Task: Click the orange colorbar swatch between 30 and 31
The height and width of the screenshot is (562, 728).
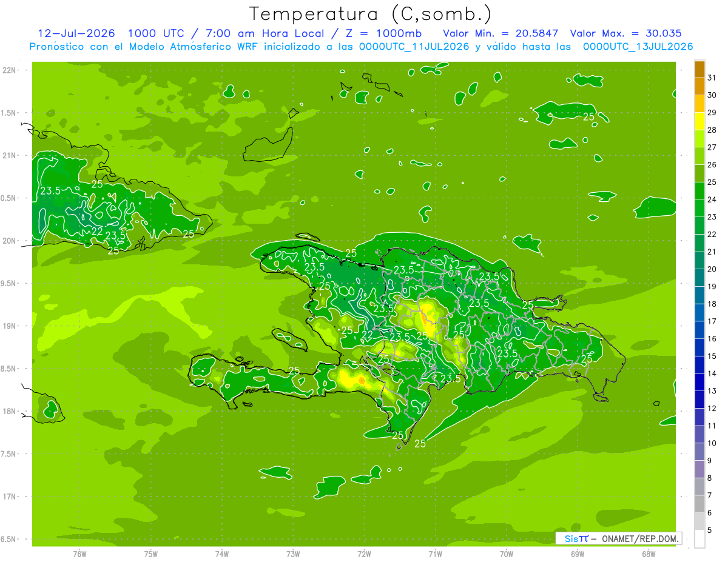Action: pos(699,86)
